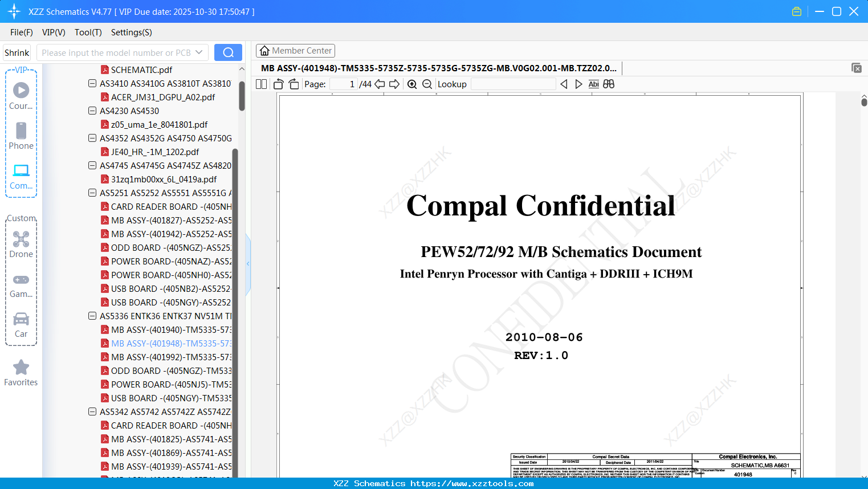Collapse the AS4352 AS4352G folder

[92, 138]
